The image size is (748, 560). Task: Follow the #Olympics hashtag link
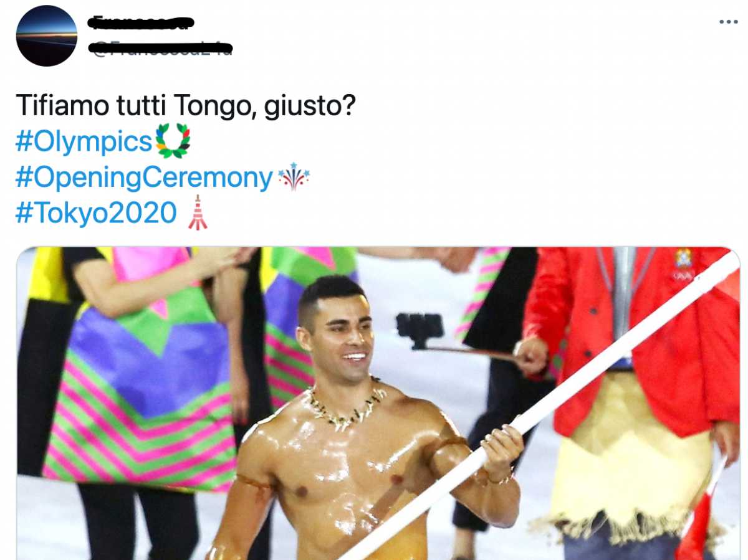point(84,142)
